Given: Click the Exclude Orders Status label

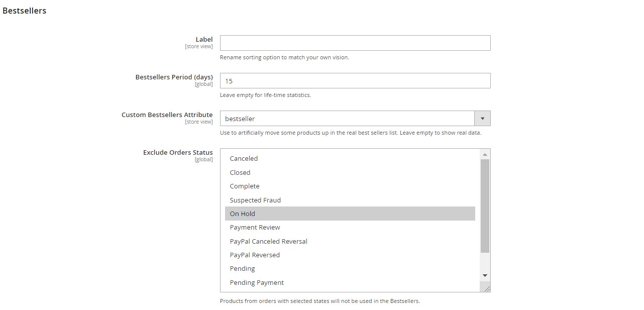Looking at the screenshot, I should click(178, 152).
